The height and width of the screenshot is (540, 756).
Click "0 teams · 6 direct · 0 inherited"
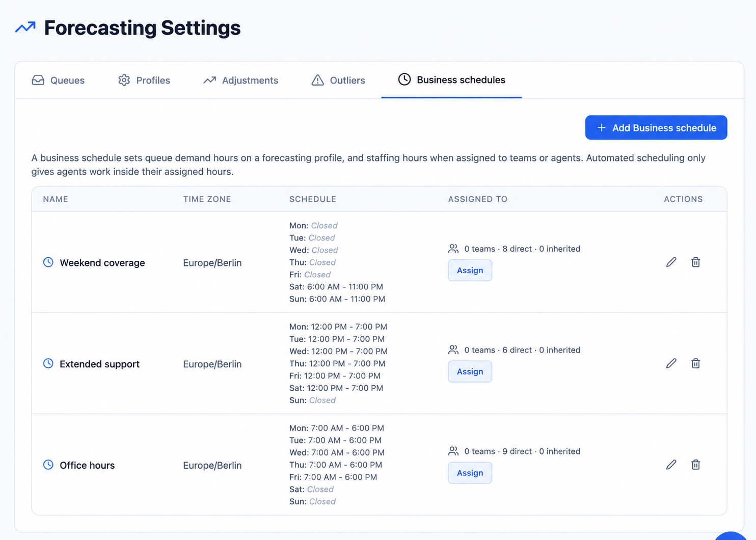[522, 350]
